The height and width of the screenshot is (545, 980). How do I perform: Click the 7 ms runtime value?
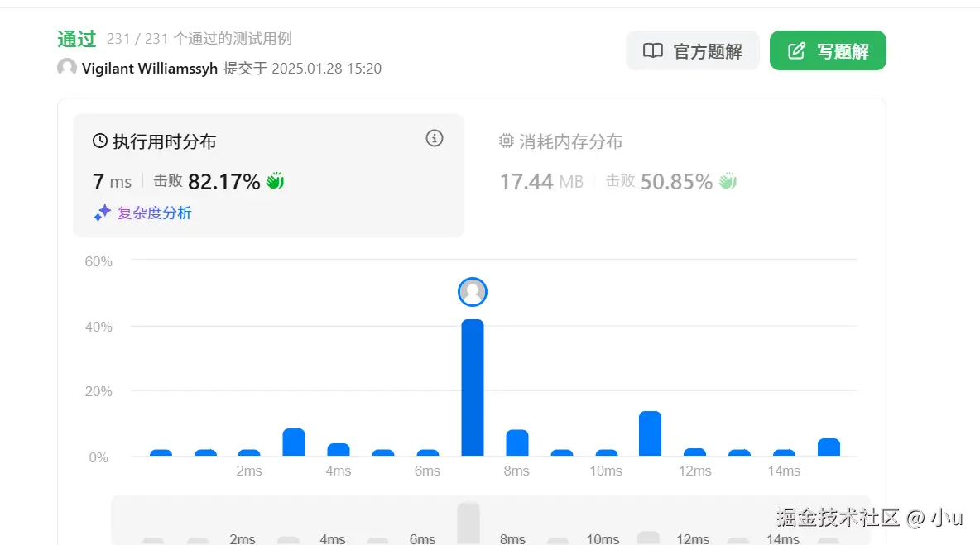[x=112, y=182]
